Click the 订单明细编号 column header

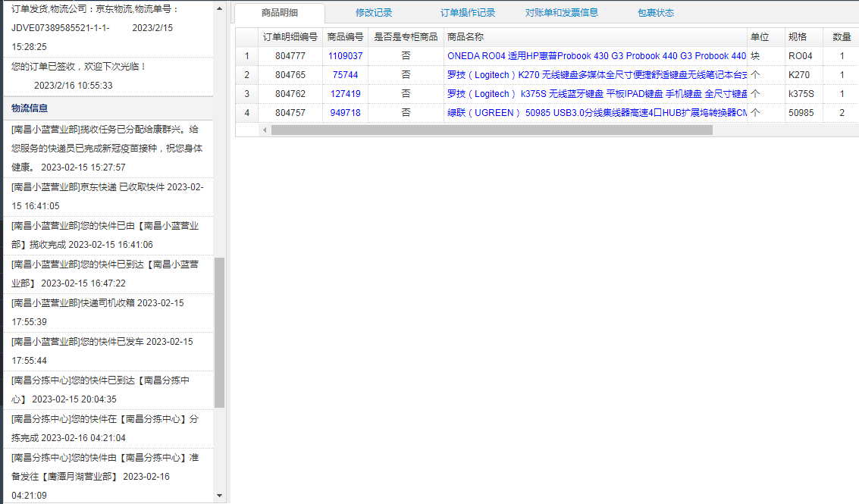click(290, 36)
